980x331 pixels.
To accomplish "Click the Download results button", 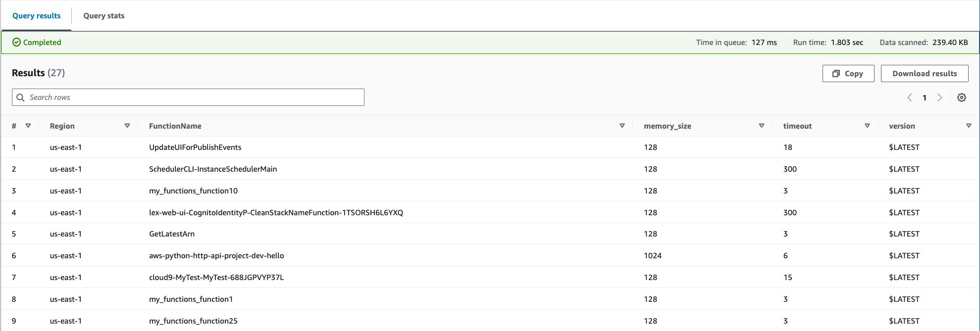I will pyautogui.click(x=924, y=73).
